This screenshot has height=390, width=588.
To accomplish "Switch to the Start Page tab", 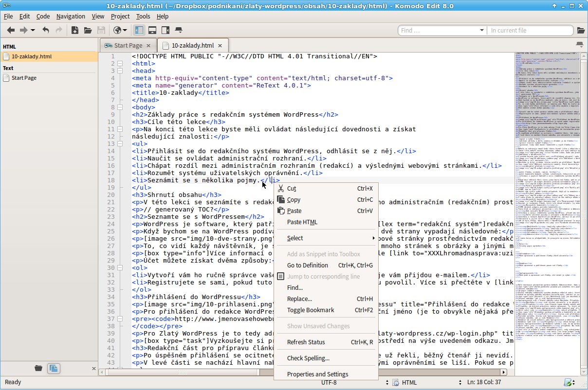I will coord(129,45).
